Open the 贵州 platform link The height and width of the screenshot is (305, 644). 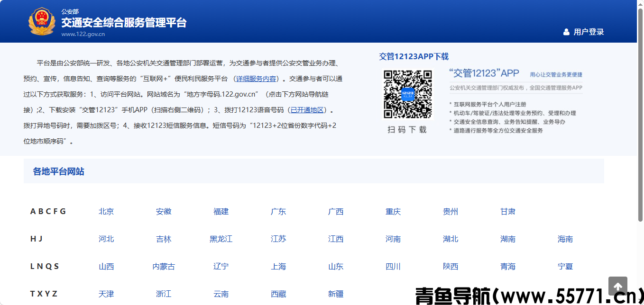point(451,212)
